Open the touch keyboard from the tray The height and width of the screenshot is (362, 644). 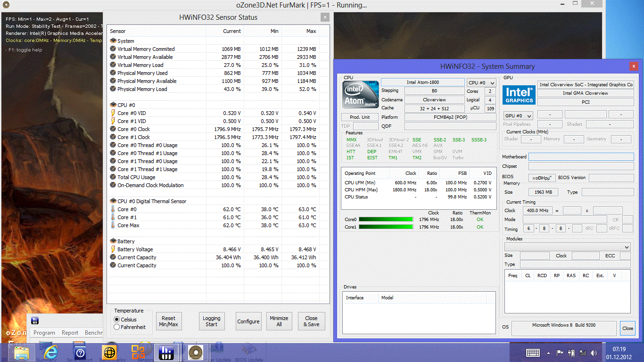pos(533,353)
